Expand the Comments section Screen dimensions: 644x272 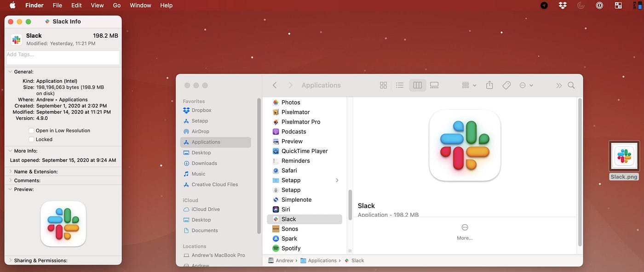[10, 180]
